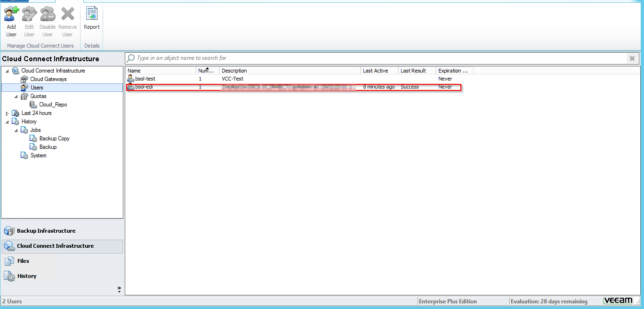
Task: Select the History node in the tree
Action: click(x=29, y=122)
